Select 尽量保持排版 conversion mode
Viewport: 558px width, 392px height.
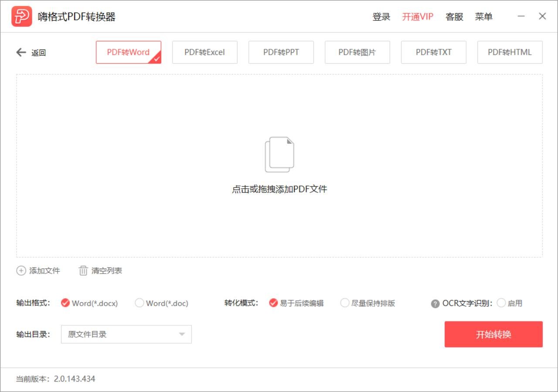click(x=345, y=303)
